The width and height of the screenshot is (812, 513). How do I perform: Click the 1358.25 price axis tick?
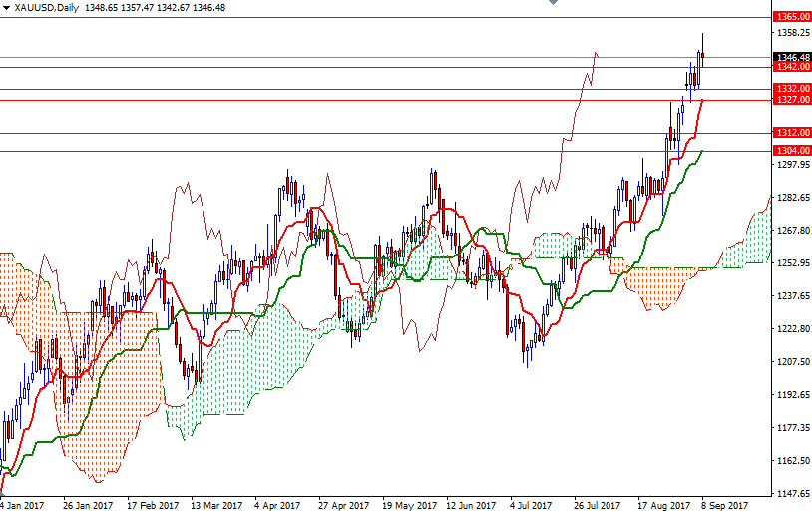pos(791,33)
